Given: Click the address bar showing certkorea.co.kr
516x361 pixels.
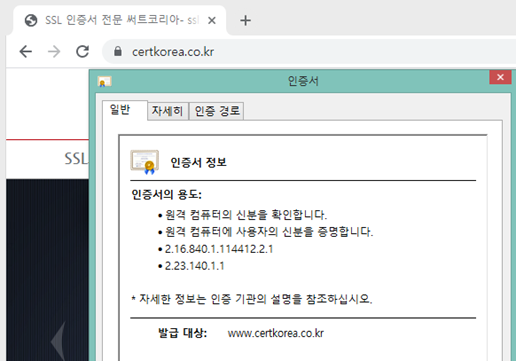Looking at the screenshot, I should click(308, 52).
